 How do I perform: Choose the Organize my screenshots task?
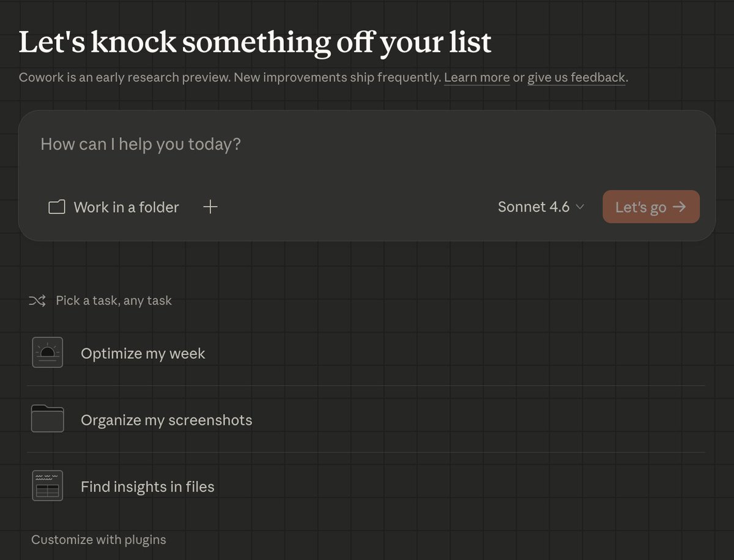tap(166, 420)
